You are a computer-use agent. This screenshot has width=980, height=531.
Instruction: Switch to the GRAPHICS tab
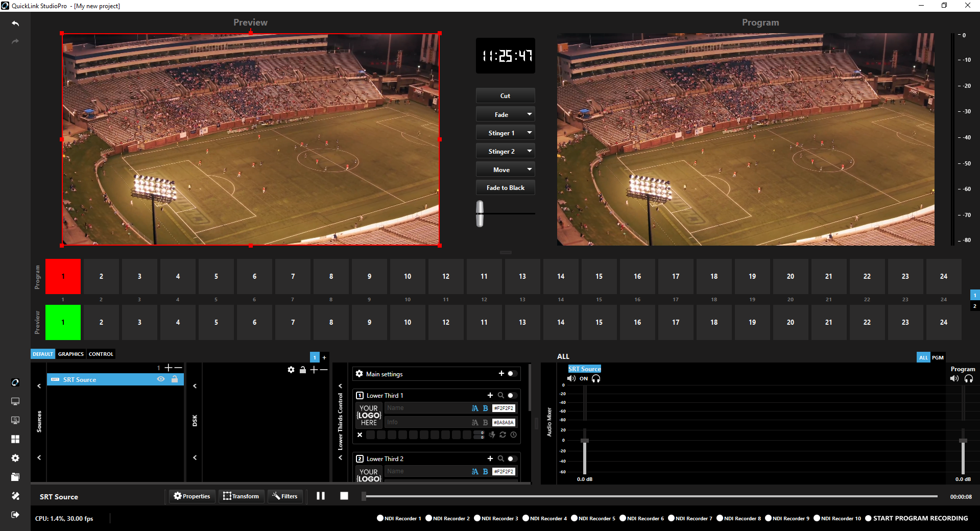pyautogui.click(x=71, y=354)
